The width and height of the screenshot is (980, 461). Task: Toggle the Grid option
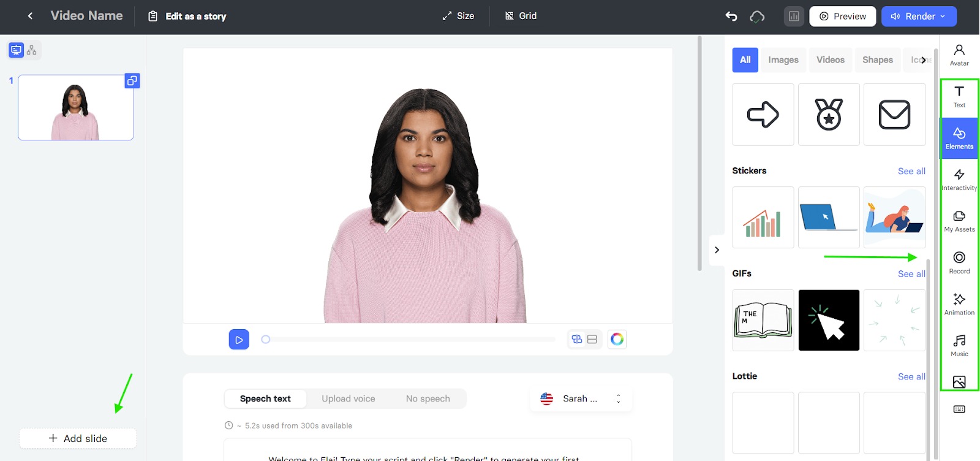(521, 16)
